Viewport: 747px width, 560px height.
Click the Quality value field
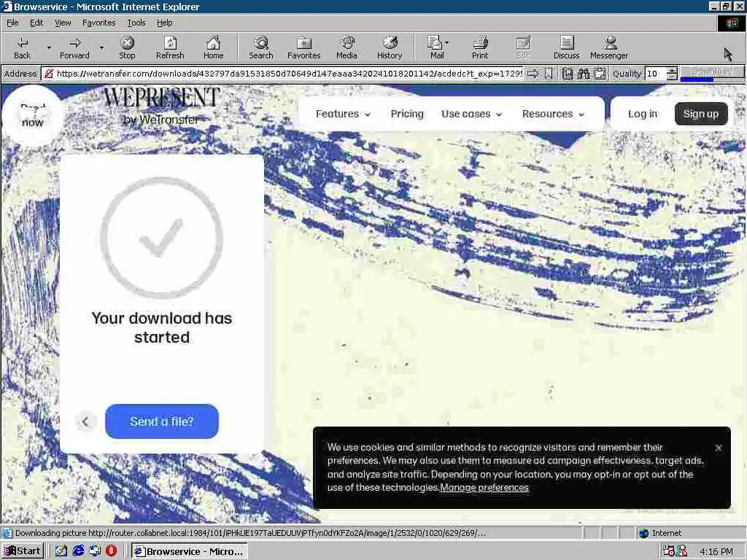point(656,74)
